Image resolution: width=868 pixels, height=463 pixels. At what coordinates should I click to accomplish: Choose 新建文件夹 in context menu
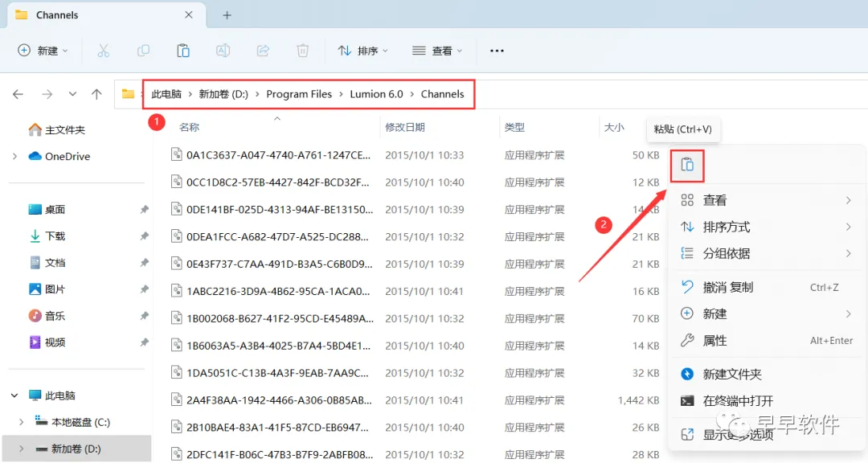[x=767, y=375]
